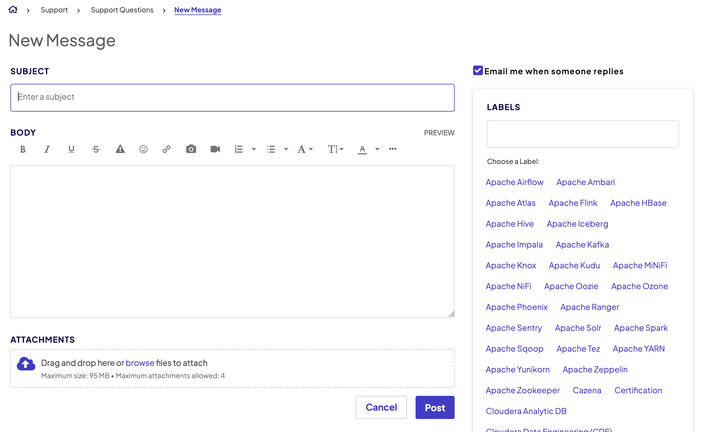Image resolution: width=701 pixels, height=432 pixels.
Task: Open the emoji picker
Action: (x=143, y=149)
